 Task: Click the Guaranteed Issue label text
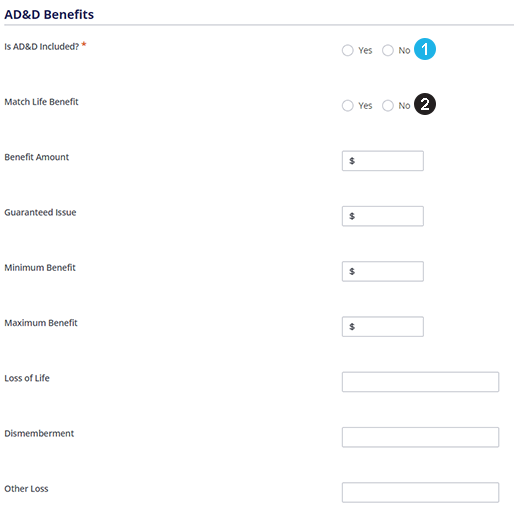(x=40, y=212)
